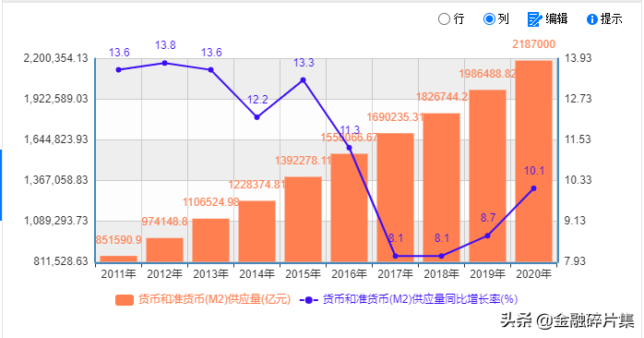Click right axis value 12.73

pos(578,99)
